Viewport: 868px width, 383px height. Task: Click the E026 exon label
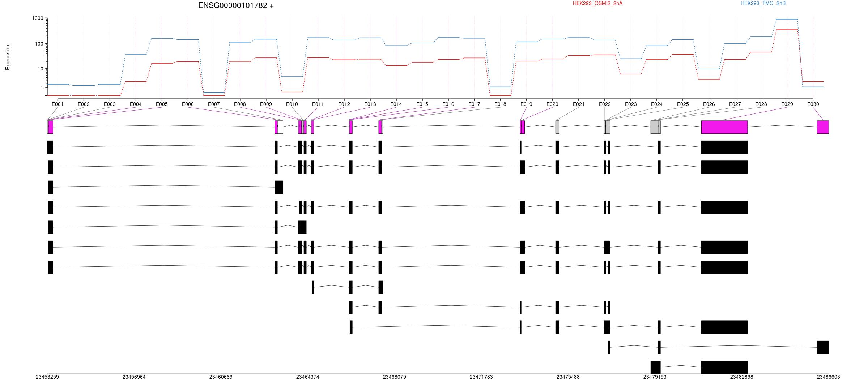709,104
